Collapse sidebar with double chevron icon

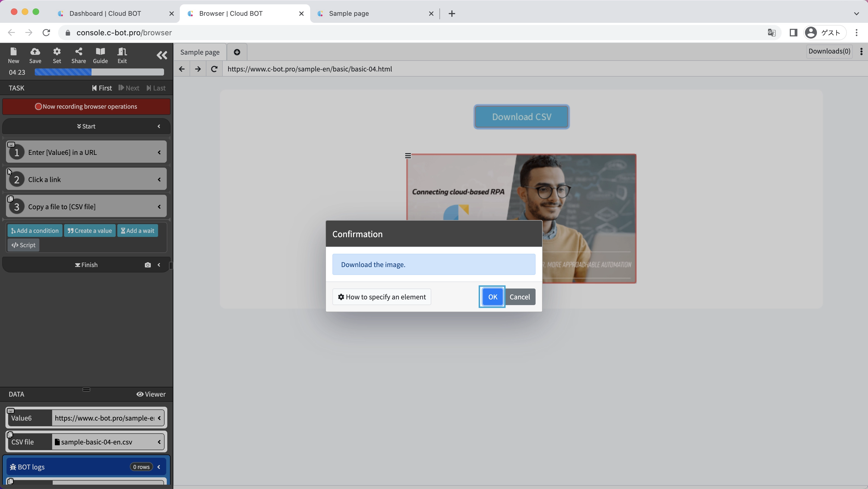point(162,55)
